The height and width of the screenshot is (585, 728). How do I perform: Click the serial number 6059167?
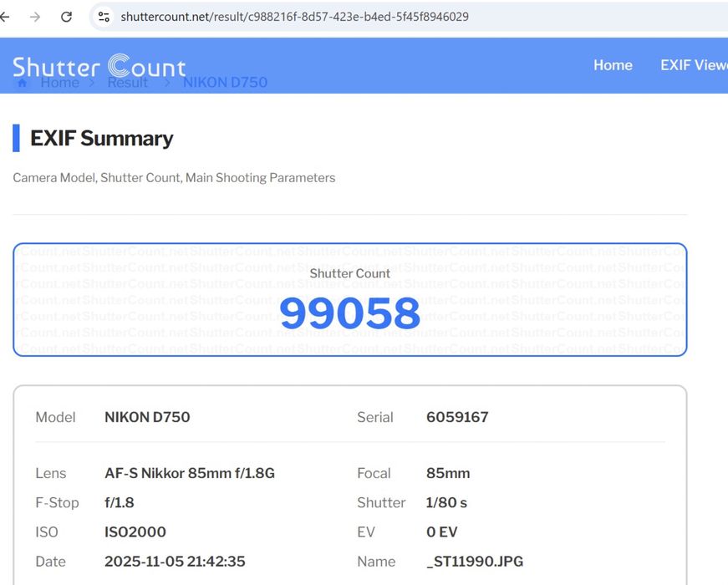point(457,417)
